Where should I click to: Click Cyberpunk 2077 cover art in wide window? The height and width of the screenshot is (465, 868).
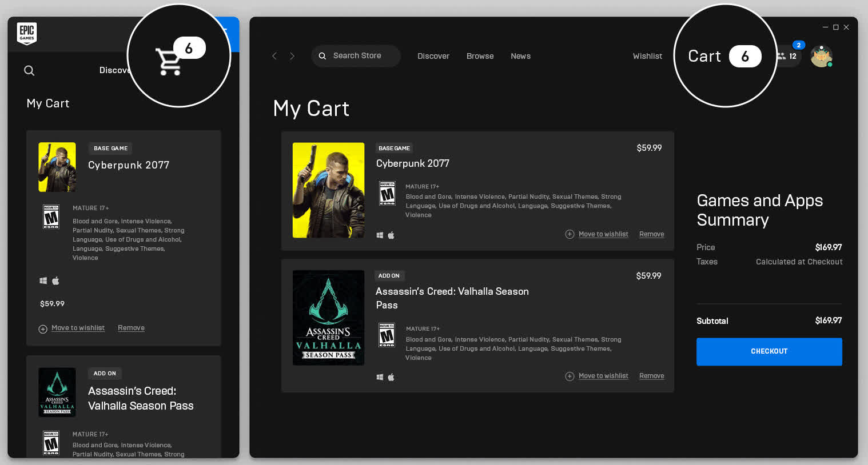point(328,190)
